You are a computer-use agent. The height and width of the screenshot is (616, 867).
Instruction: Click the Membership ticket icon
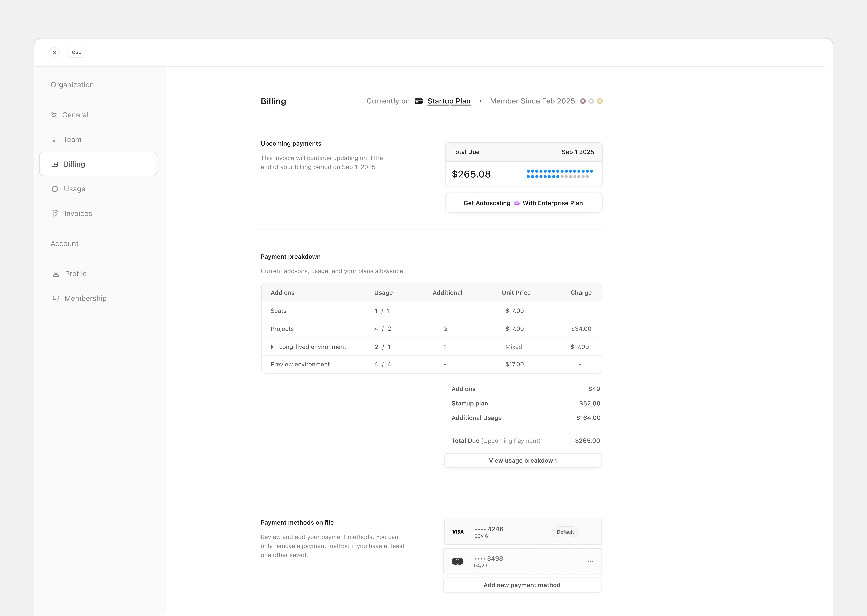tap(56, 298)
